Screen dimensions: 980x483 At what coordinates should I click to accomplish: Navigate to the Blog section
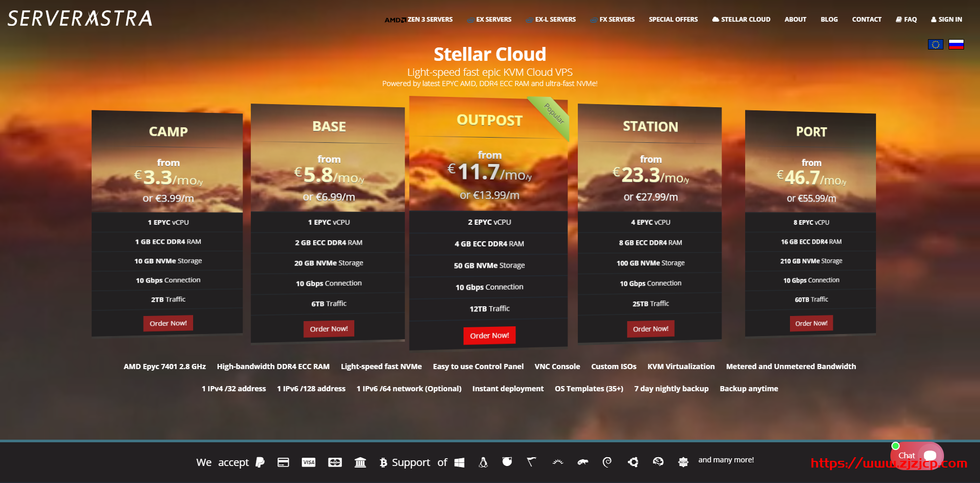tap(829, 19)
